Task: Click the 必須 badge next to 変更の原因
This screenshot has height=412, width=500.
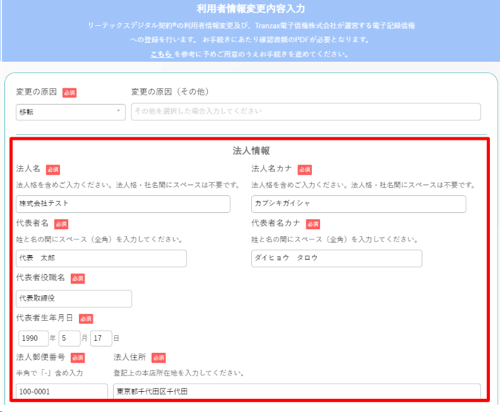Action: (69, 93)
